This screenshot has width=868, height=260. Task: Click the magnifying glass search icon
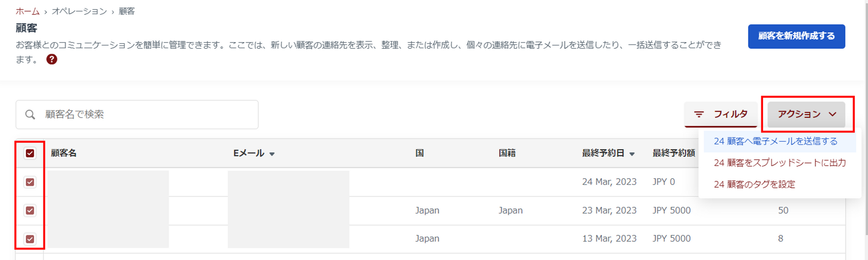30,115
